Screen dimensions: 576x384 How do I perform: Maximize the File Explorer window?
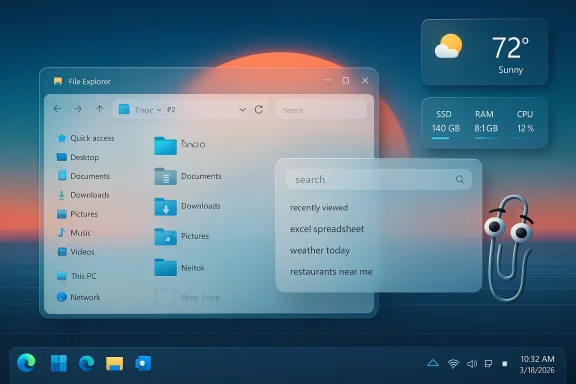pyautogui.click(x=346, y=80)
